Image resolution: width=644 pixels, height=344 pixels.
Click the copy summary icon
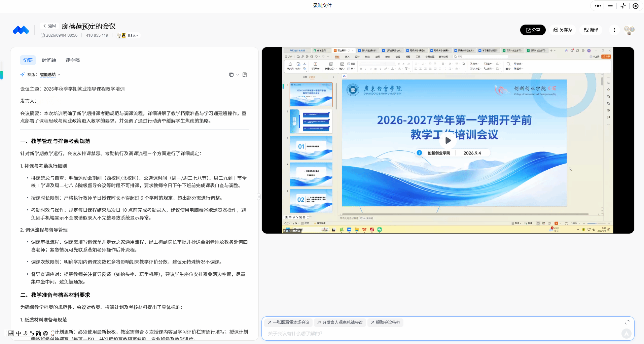pyautogui.click(x=231, y=75)
